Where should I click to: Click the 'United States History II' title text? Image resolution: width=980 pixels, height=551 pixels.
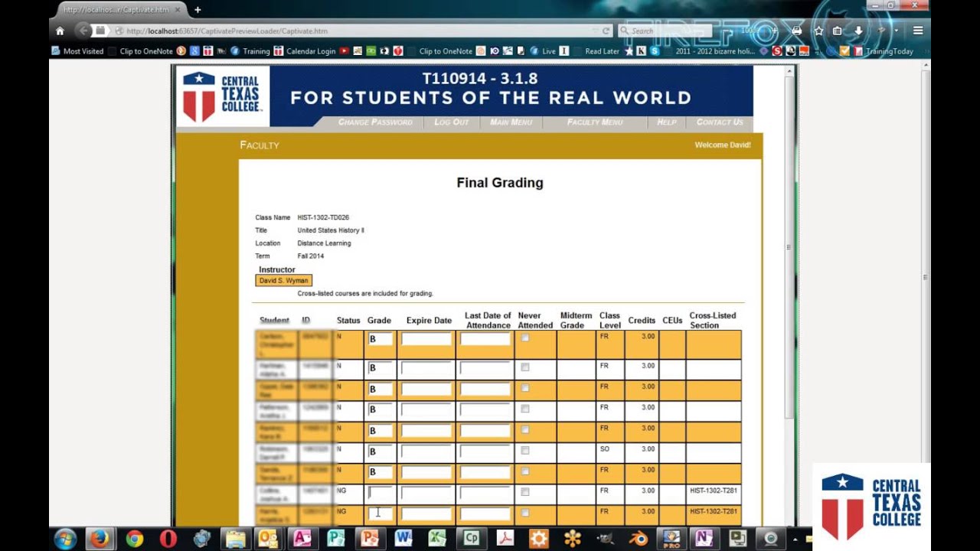click(x=331, y=230)
